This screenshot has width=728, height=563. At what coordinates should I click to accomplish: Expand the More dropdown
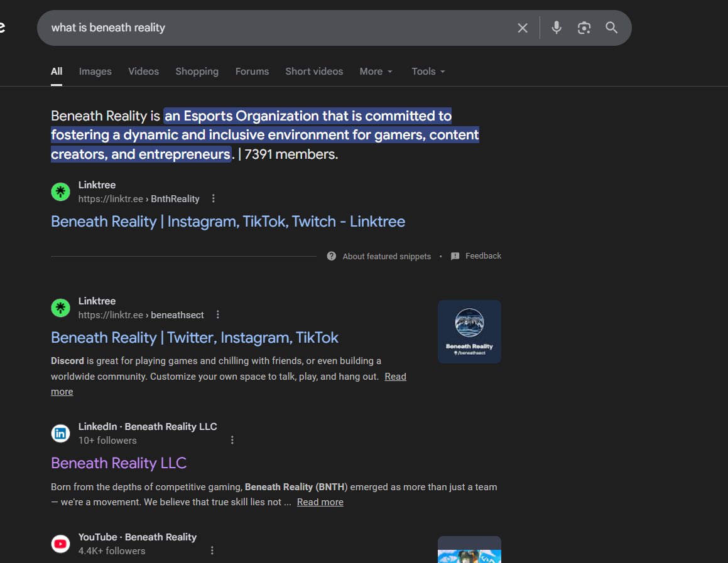click(x=376, y=72)
